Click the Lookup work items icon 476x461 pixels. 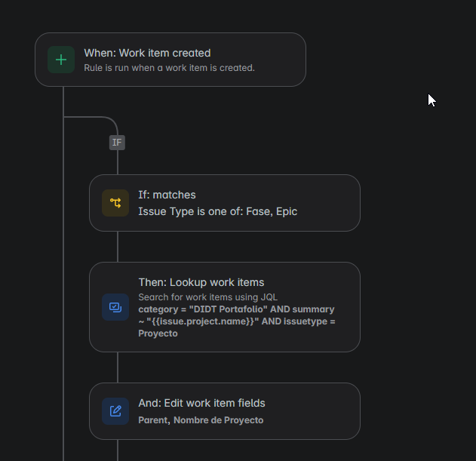tap(115, 307)
